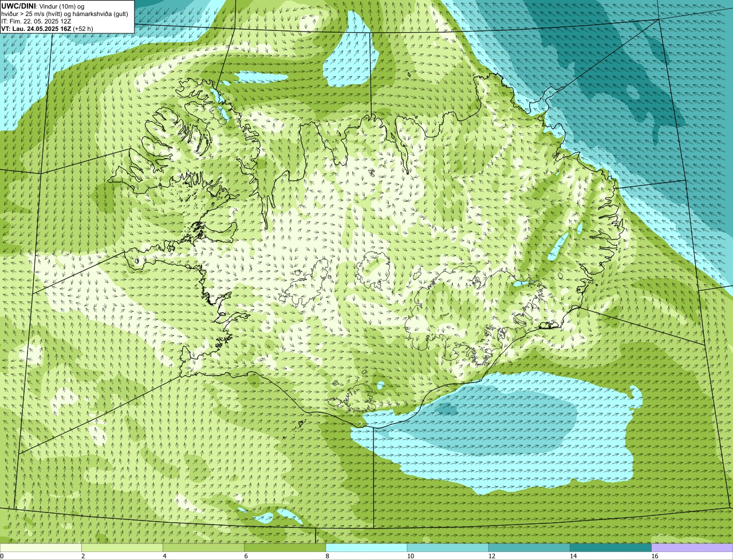Click the legend scale label '14'

point(573,556)
